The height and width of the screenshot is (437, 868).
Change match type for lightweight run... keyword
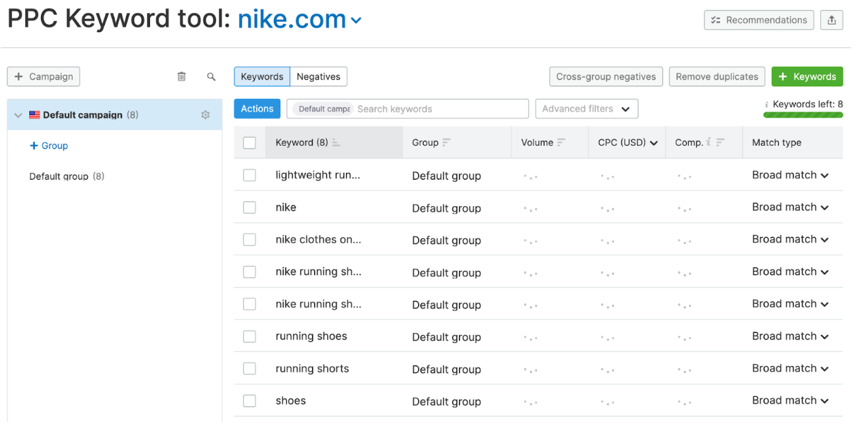pyautogui.click(x=790, y=175)
